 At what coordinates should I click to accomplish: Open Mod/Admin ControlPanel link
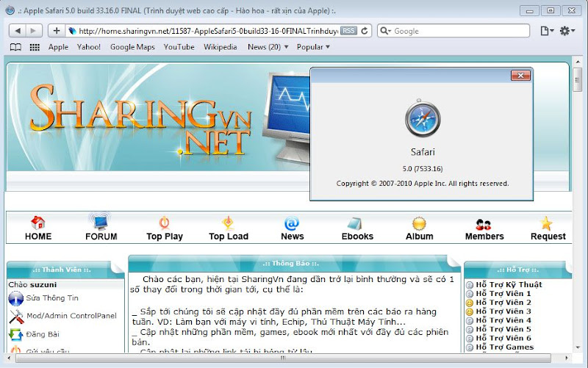pyautogui.click(x=71, y=316)
